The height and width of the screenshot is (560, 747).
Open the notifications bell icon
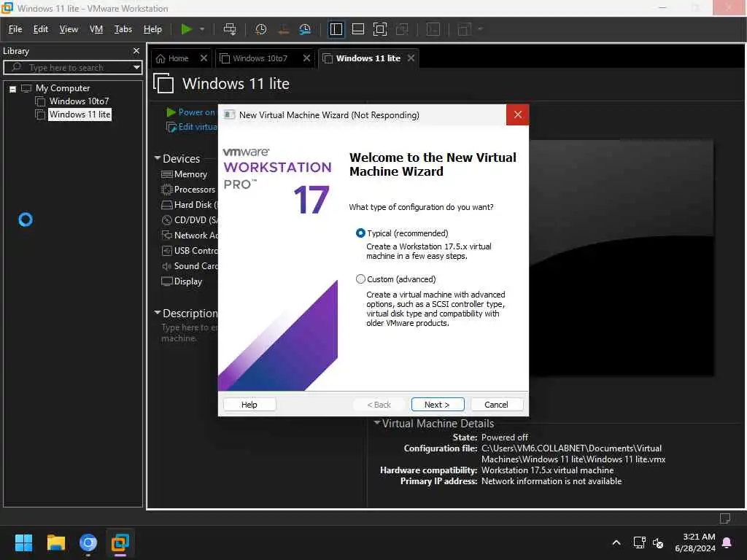point(727,542)
